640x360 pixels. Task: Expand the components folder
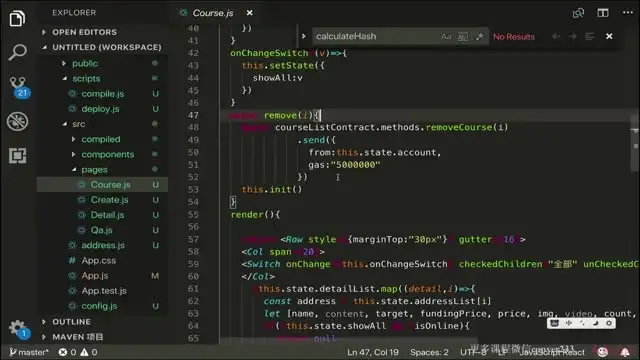[x=108, y=154]
